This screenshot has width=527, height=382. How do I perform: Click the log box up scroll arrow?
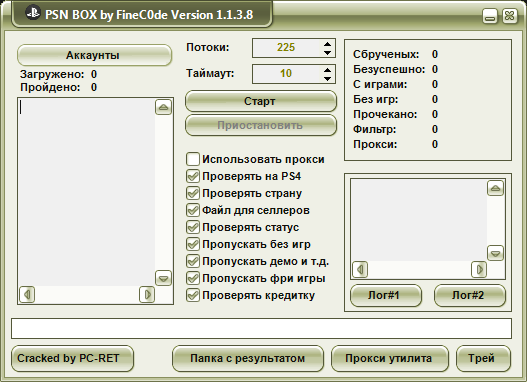[495, 188]
